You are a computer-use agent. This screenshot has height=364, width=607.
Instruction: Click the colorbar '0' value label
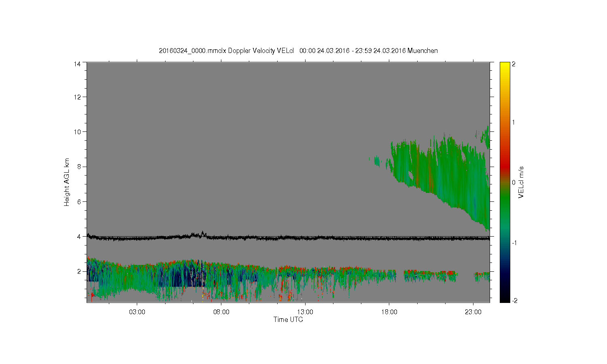click(x=514, y=182)
